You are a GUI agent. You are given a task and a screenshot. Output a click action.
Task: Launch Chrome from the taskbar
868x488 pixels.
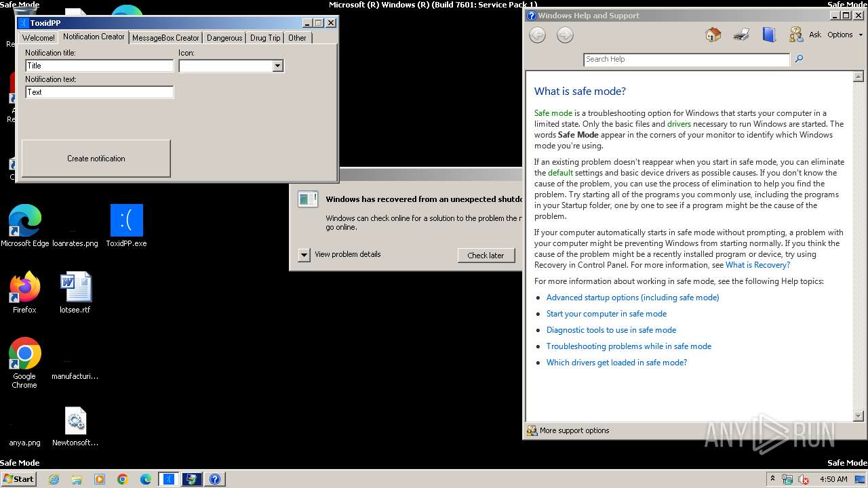pyautogui.click(x=123, y=479)
